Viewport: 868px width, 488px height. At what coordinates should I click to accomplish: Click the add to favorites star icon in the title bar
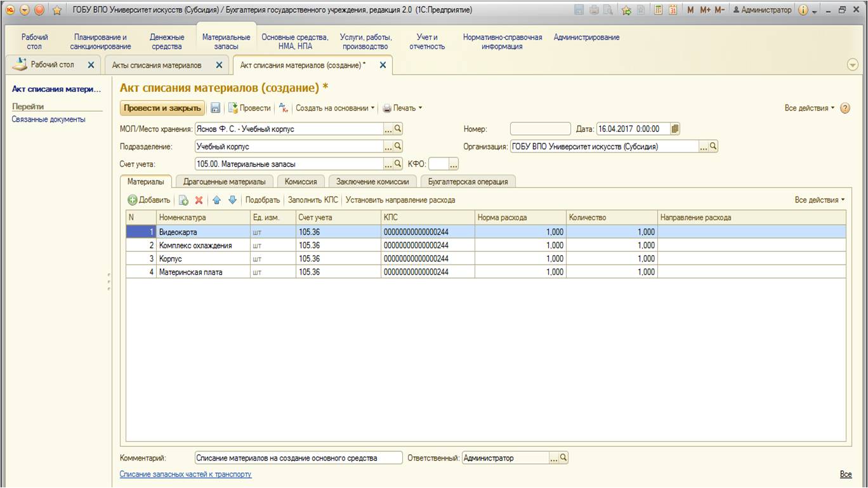coord(626,10)
